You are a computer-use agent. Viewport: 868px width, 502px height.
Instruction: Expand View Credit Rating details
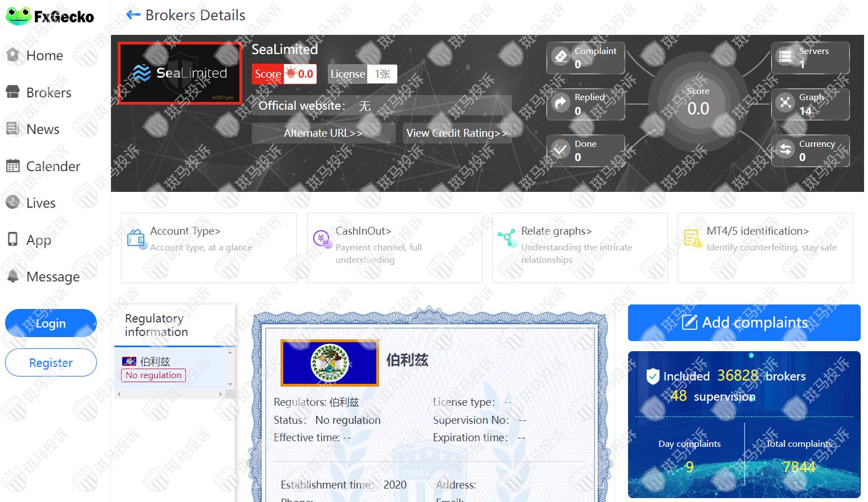pyautogui.click(x=456, y=133)
